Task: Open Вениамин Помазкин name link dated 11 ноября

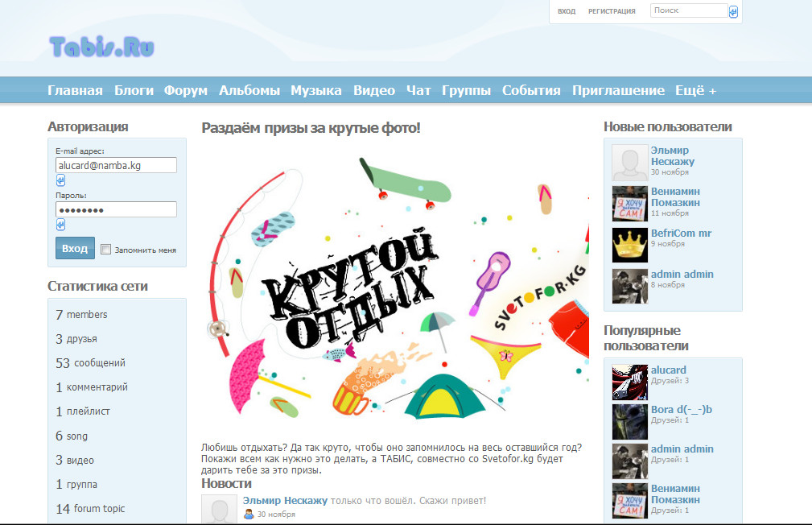Action: 675,197
